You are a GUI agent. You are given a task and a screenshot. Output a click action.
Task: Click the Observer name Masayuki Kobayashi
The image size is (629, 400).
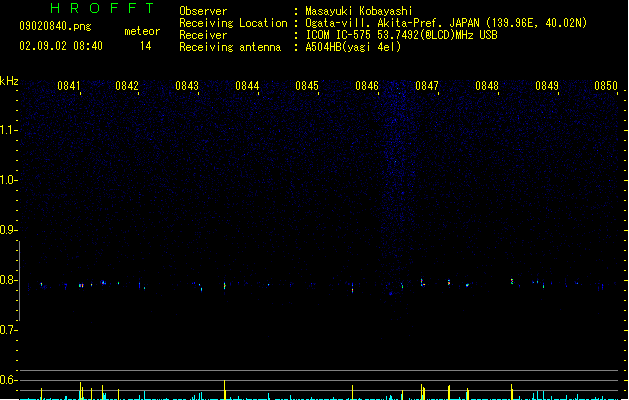tap(359, 11)
